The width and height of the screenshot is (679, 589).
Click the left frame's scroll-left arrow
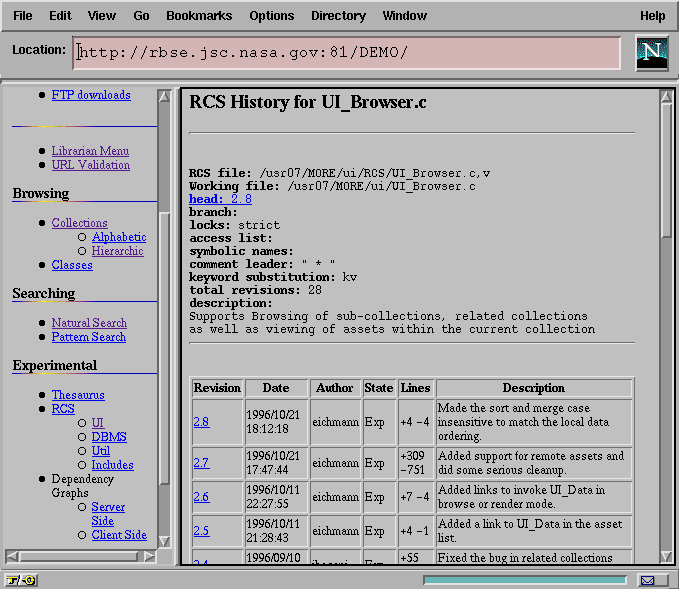click(12, 556)
